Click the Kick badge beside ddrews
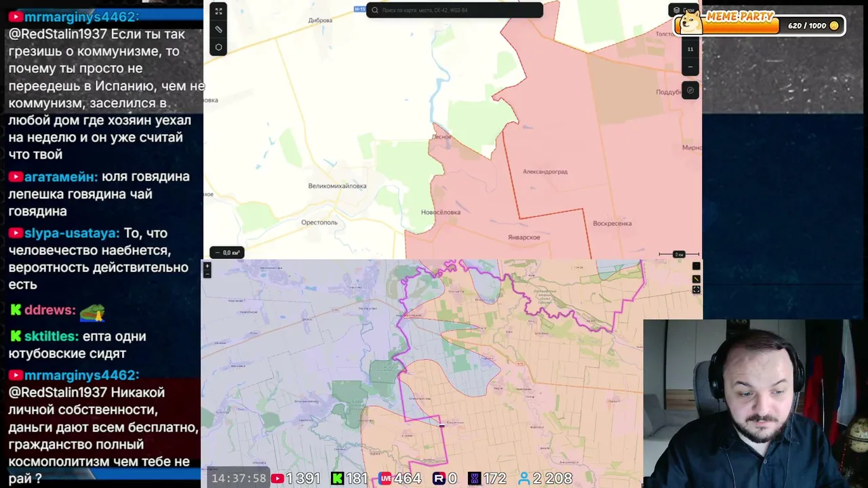The height and width of the screenshot is (488, 868). point(16,310)
